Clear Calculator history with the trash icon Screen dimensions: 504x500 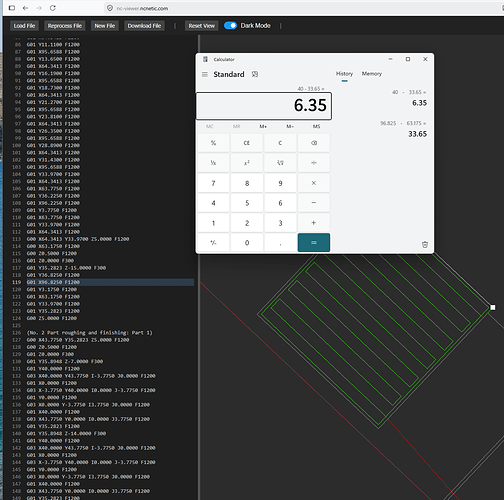(x=425, y=244)
